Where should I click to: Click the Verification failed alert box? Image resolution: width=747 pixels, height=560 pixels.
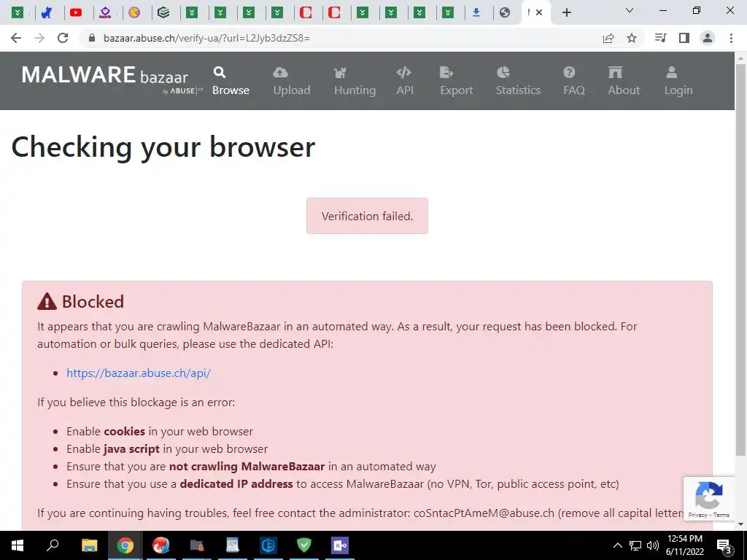[367, 216]
